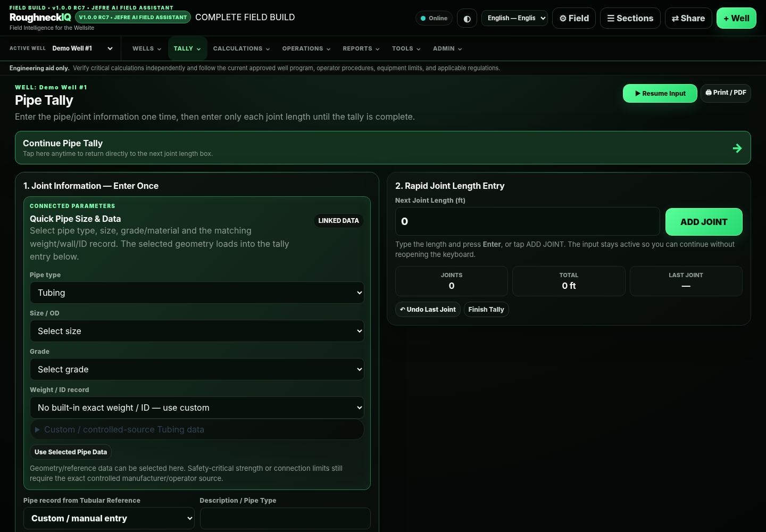Screen dimensions: 766x532
Task: Click the RoughneckIQ logo
Action: [x=40, y=18]
